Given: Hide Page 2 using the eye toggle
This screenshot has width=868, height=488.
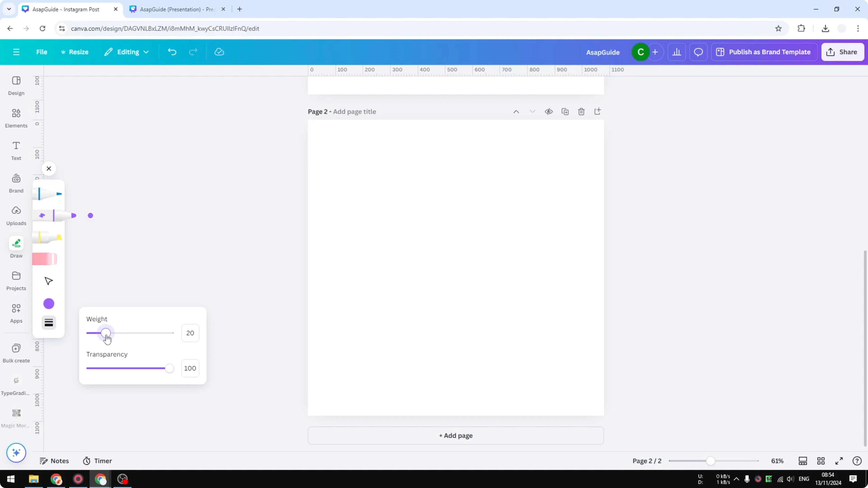Looking at the screenshot, I should [x=548, y=112].
